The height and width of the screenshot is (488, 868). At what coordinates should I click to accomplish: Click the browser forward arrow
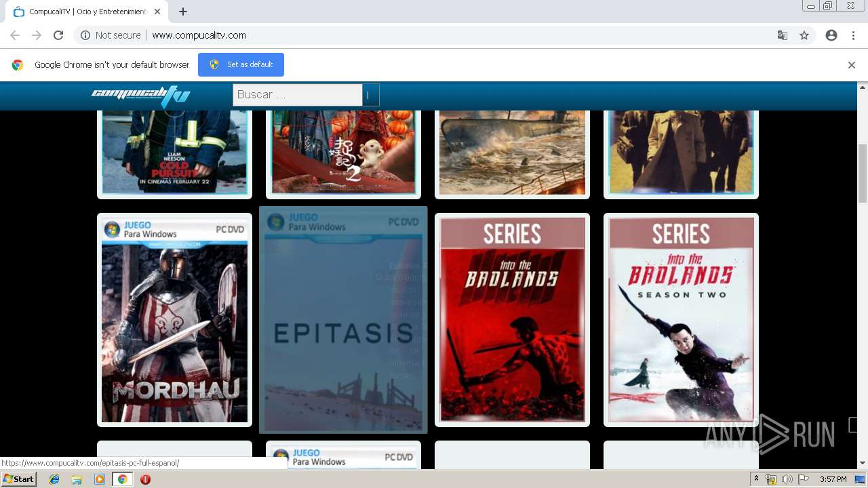click(37, 35)
